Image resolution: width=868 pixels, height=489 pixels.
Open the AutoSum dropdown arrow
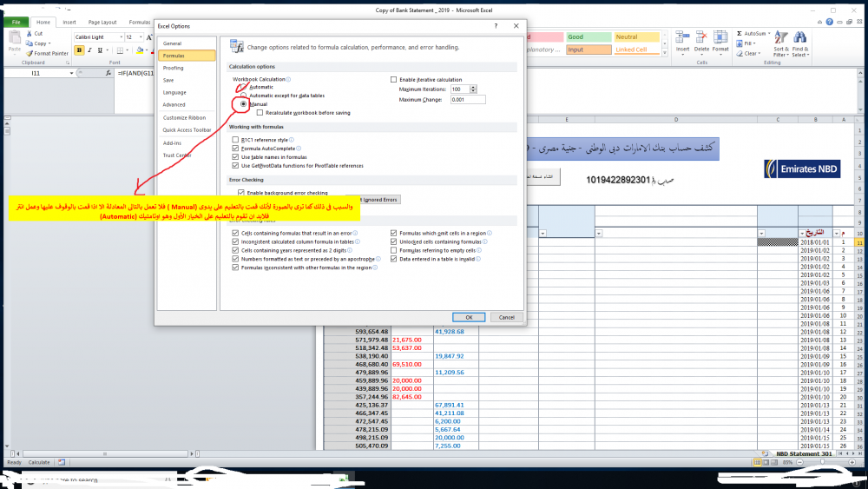click(769, 33)
